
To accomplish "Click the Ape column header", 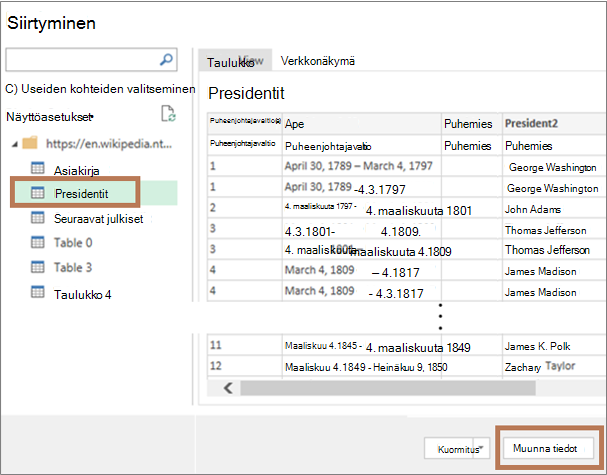I will [x=362, y=123].
